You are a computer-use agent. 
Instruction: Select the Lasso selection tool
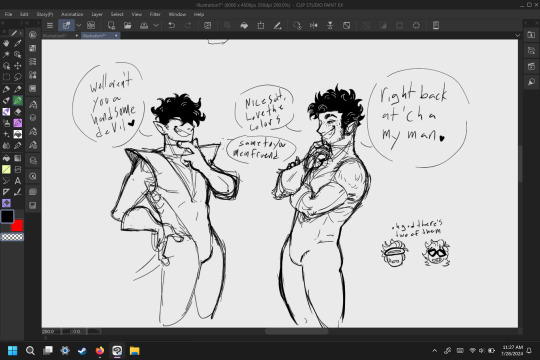click(x=18, y=77)
